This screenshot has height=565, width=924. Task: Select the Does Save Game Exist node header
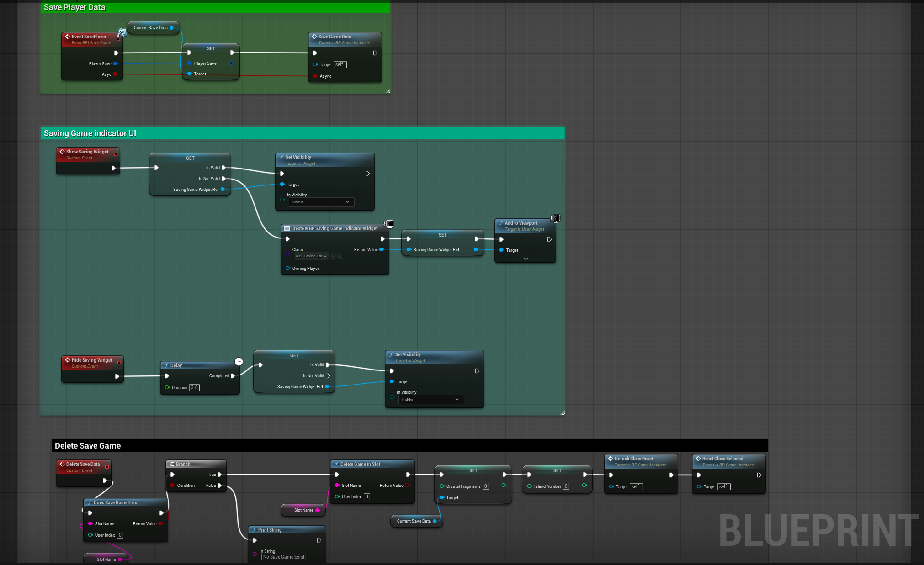126,502
